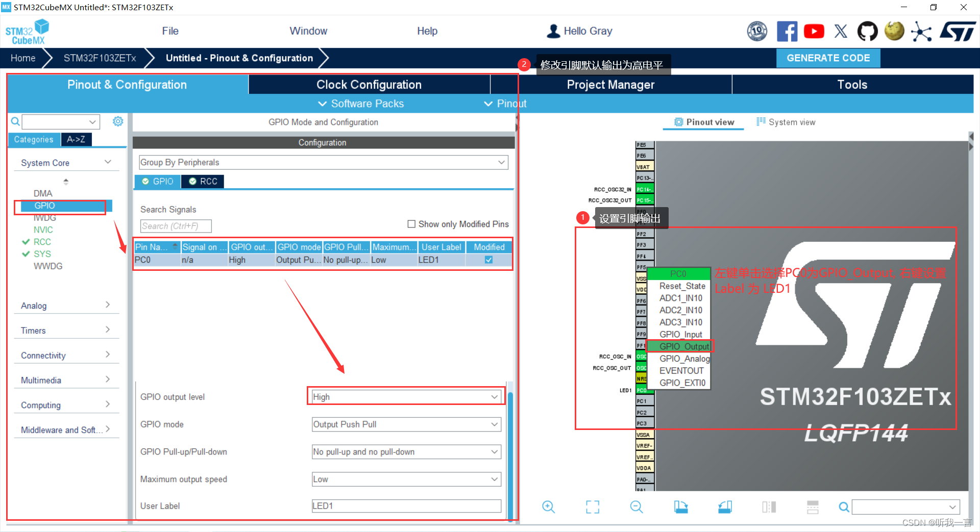Open the Maximum output speed dropdown
980x532 pixels.
(x=406, y=479)
